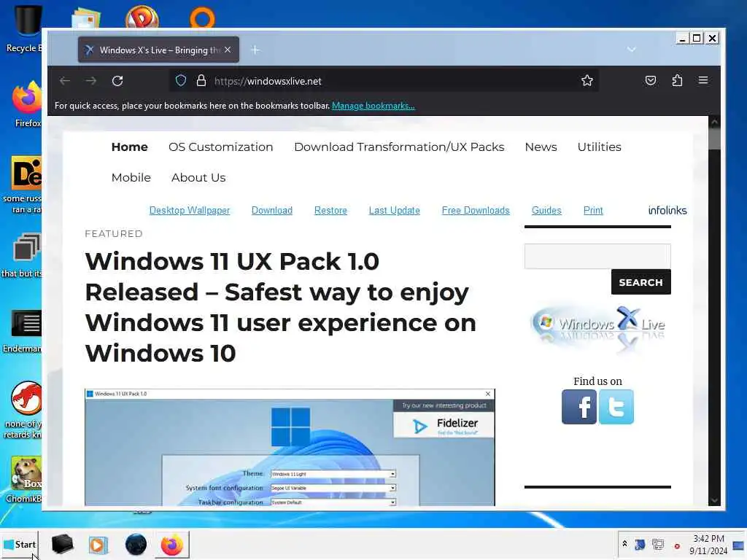Viewport: 747px width, 560px height.
Task: Click the padlock site security icon
Action: (x=201, y=80)
